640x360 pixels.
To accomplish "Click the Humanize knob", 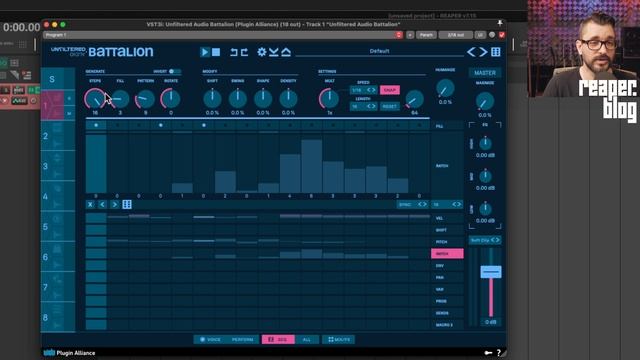I will [x=445, y=88].
